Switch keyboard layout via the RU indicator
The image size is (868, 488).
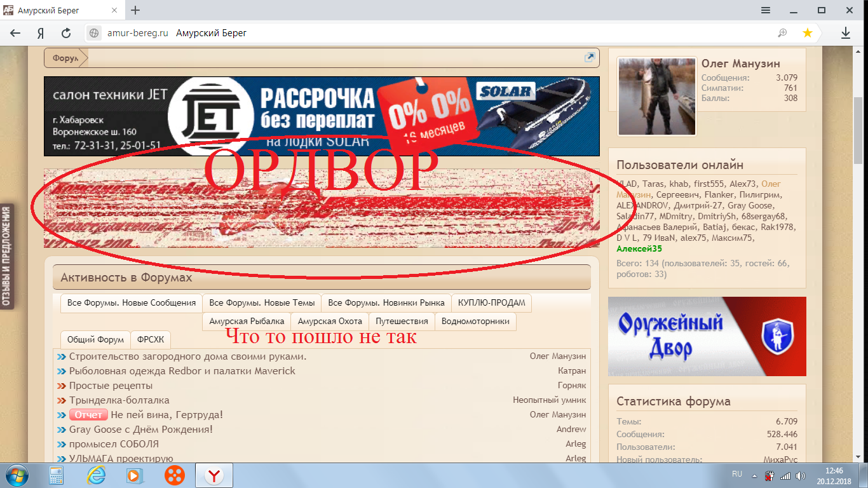(x=738, y=474)
